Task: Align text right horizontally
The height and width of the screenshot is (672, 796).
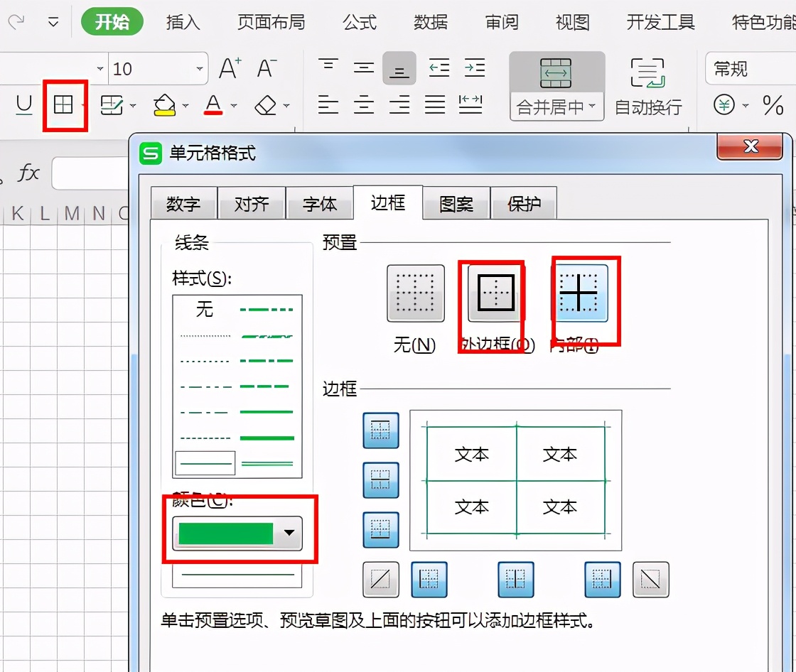Action: click(399, 104)
